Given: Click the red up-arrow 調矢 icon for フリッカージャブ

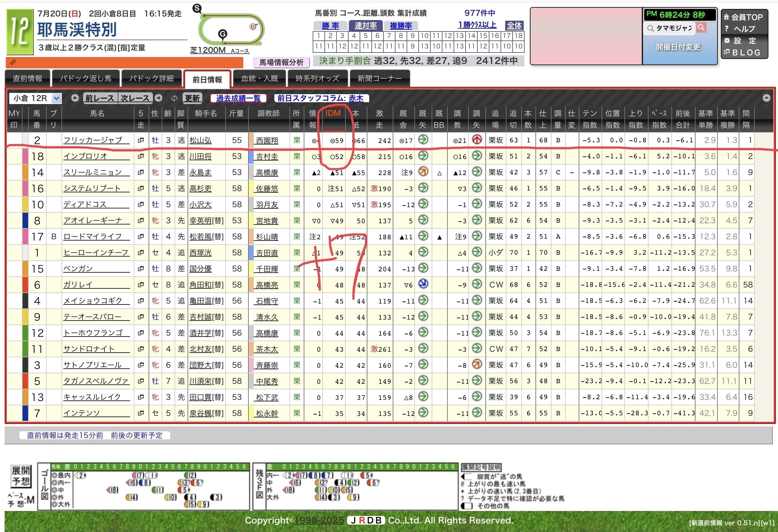Looking at the screenshot, I should point(477,140).
